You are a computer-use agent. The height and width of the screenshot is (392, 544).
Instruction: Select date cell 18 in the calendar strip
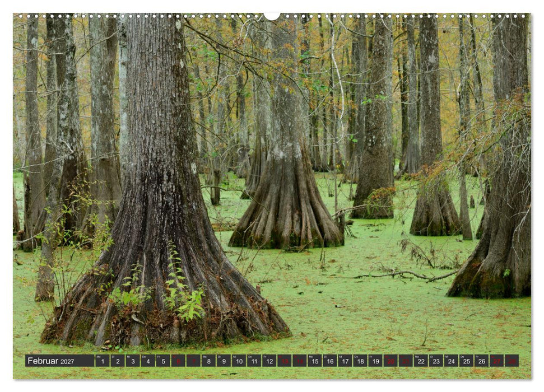tap(360, 361)
